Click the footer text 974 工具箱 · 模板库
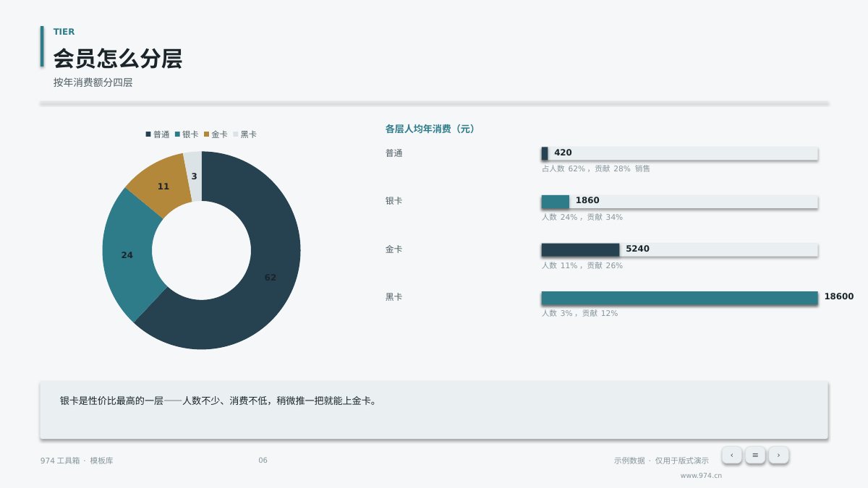Screen dimensions: 868x488 coord(77,461)
